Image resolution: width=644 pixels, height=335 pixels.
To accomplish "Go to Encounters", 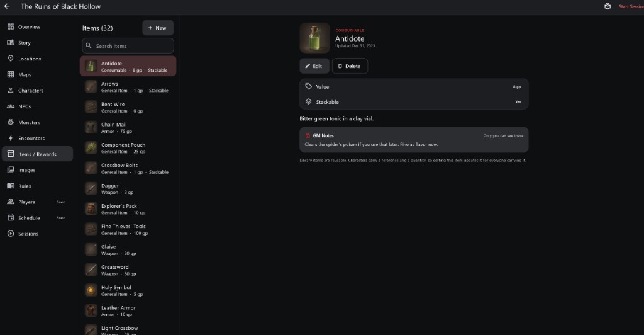I will (x=37, y=138).
